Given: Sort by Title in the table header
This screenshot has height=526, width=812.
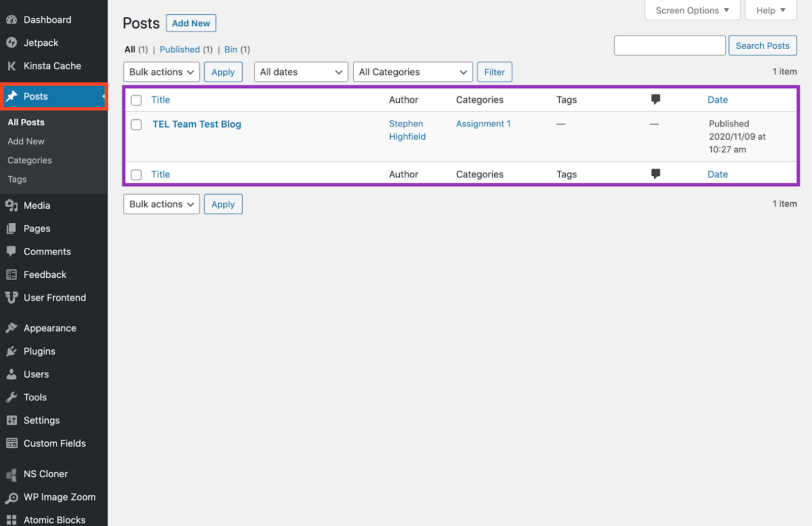Looking at the screenshot, I should [160, 100].
